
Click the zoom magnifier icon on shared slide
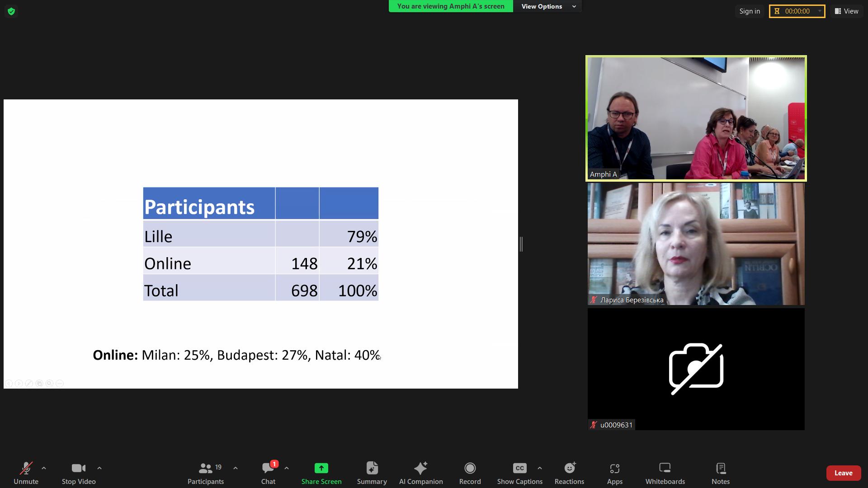click(49, 384)
